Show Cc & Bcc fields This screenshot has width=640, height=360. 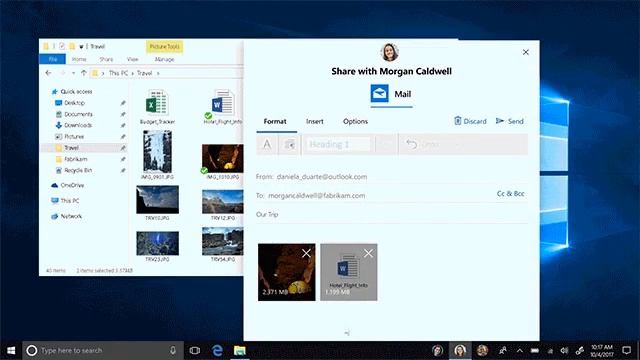510,193
